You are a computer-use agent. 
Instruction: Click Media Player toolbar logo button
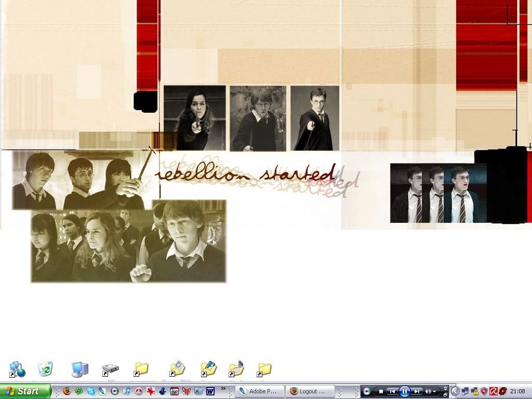coord(366,391)
